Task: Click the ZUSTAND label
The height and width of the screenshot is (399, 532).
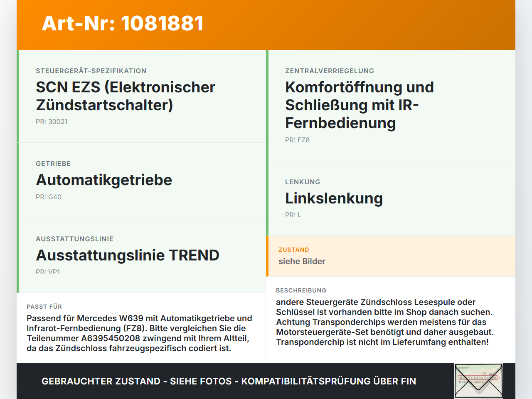Action: [x=294, y=250]
